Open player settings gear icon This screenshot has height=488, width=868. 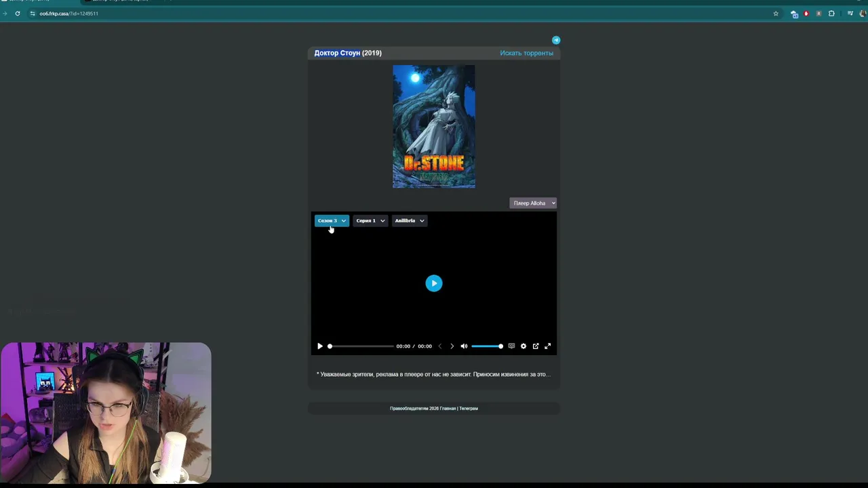tap(524, 346)
